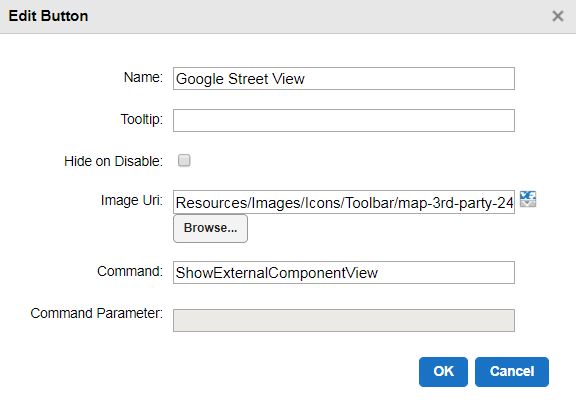Click map-3rd-party-24 text in Image Uri

click(456, 203)
